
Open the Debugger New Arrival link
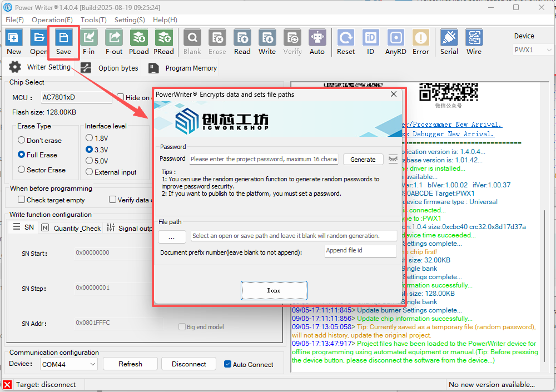click(448, 134)
